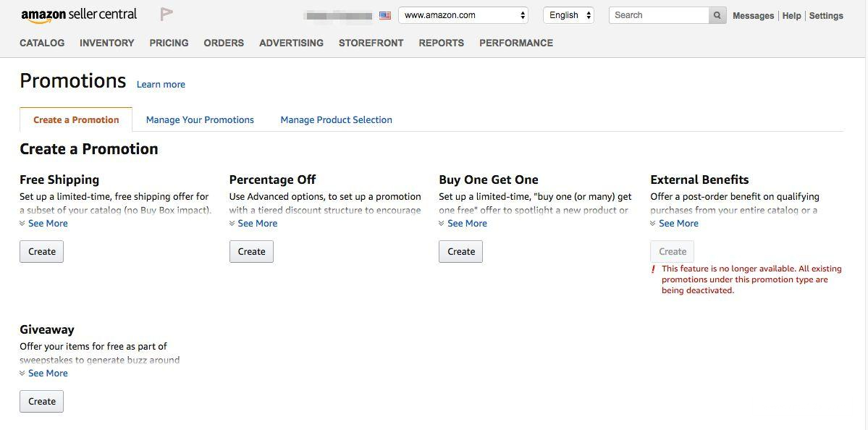Viewport: 868px width, 430px height.
Task: Click the flag icon beside the logo
Action: [x=166, y=14]
